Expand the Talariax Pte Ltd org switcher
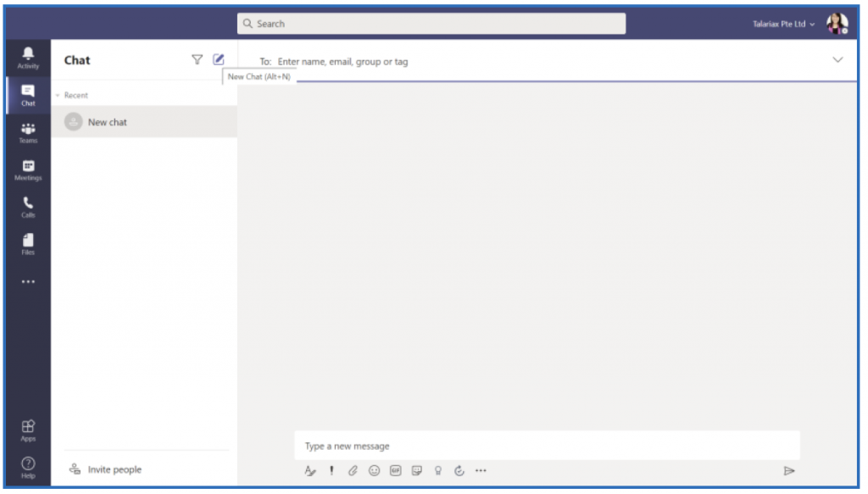The height and width of the screenshot is (494, 868). 782,24
